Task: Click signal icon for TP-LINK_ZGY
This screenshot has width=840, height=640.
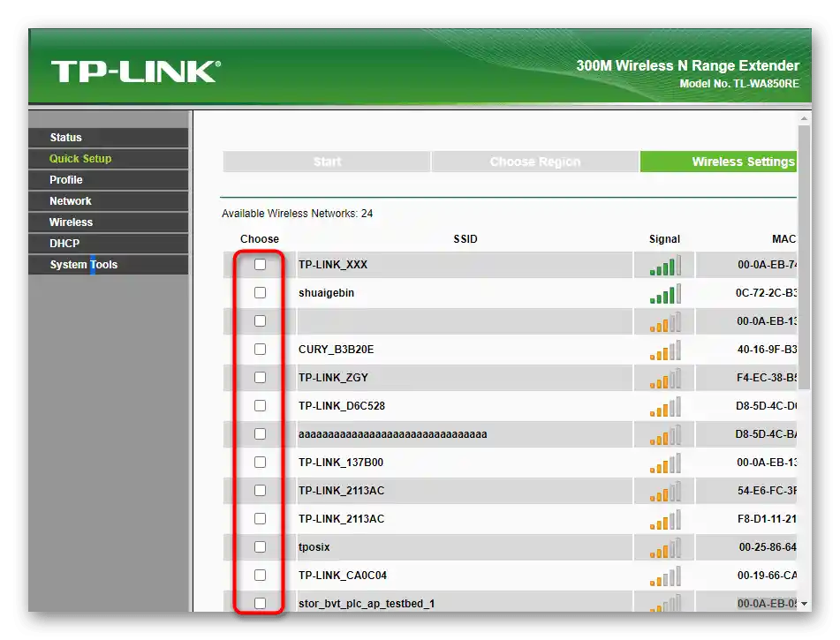Action: click(665, 378)
